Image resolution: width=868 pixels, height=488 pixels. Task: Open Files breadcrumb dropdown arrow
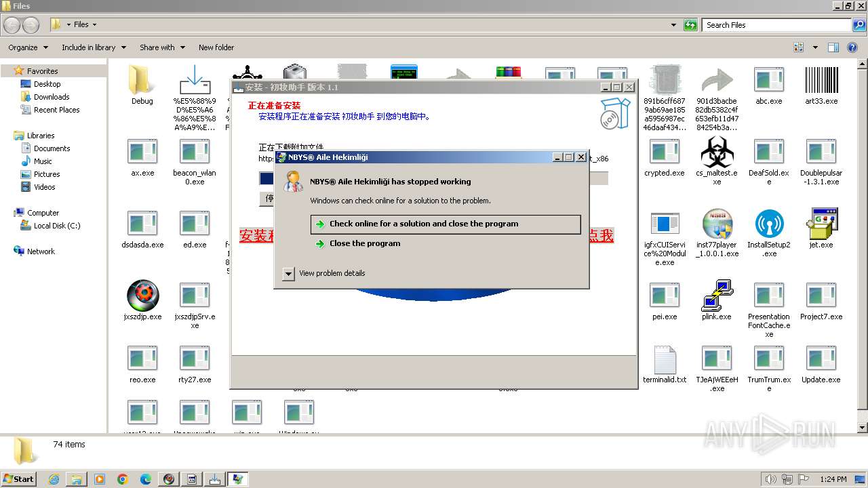pyautogui.click(x=94, y=24)
